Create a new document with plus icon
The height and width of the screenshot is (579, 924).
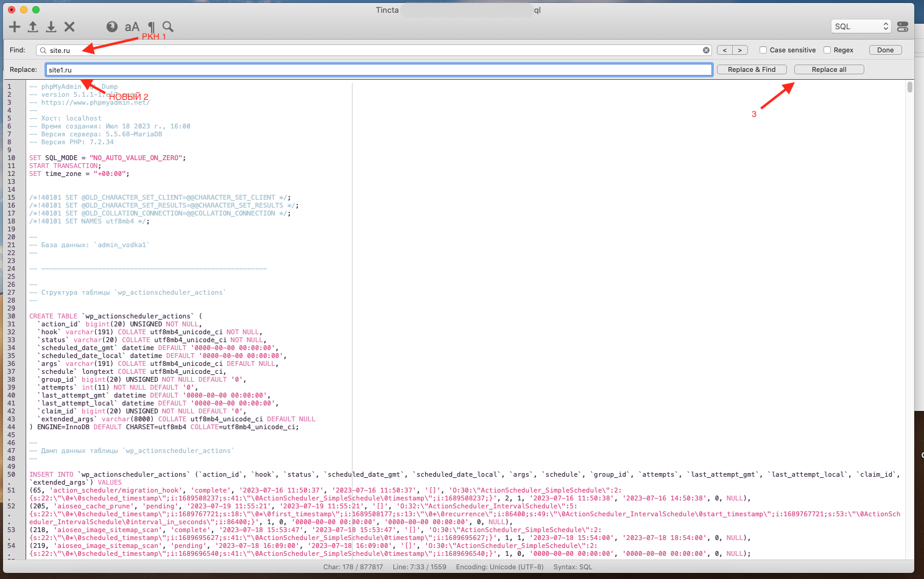[x=15, y=27]
